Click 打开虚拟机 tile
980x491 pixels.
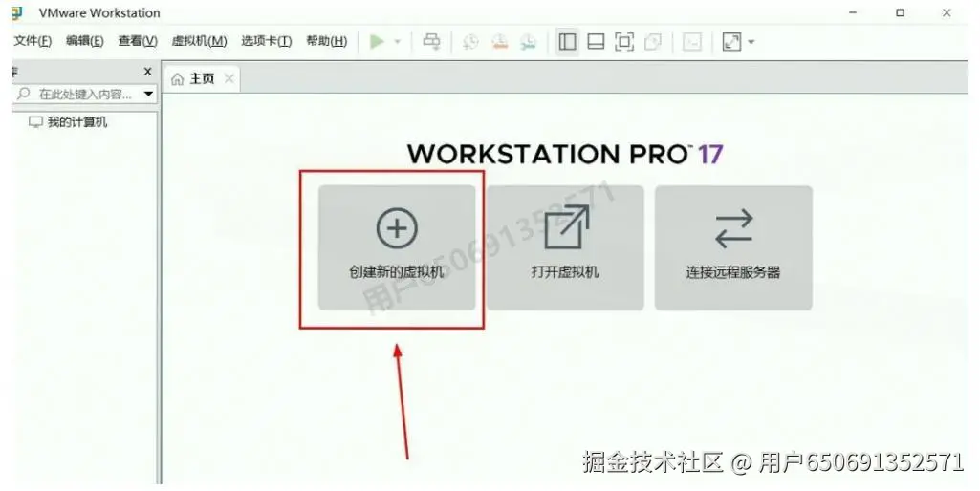click(x=565, y=247)
